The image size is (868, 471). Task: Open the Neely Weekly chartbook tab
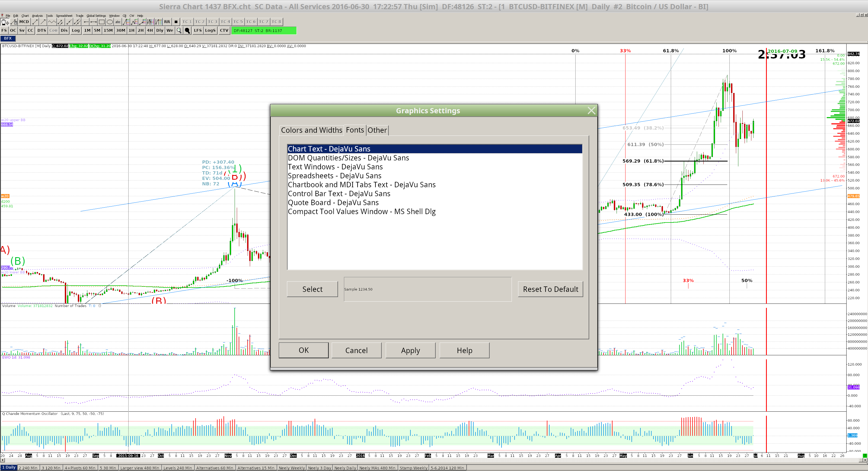292,468
